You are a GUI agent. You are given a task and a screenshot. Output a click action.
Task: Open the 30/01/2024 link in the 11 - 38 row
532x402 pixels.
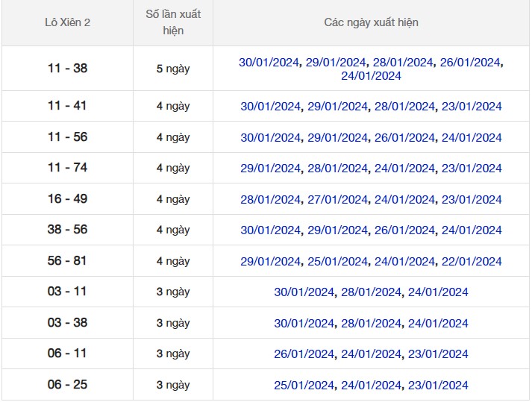270,63
